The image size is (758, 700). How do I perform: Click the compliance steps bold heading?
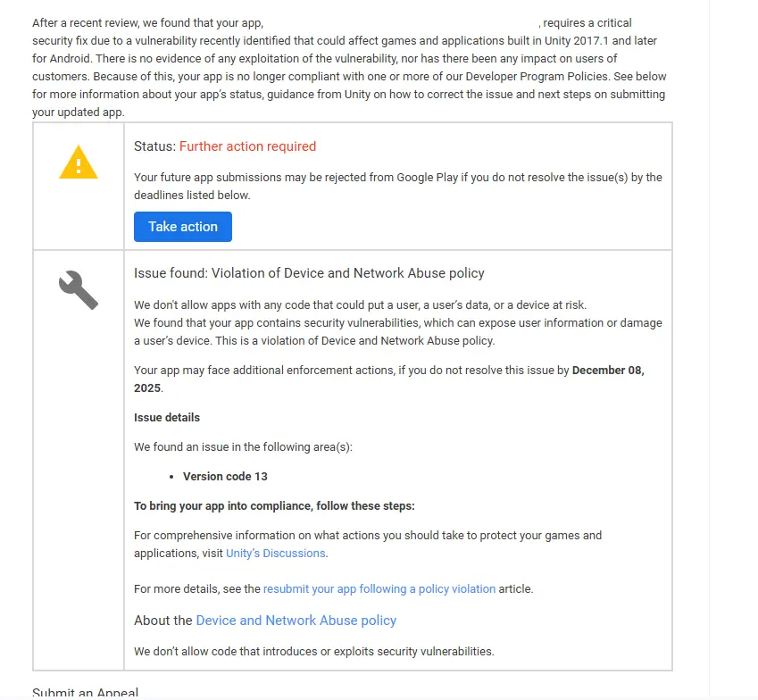coord(274,506)
